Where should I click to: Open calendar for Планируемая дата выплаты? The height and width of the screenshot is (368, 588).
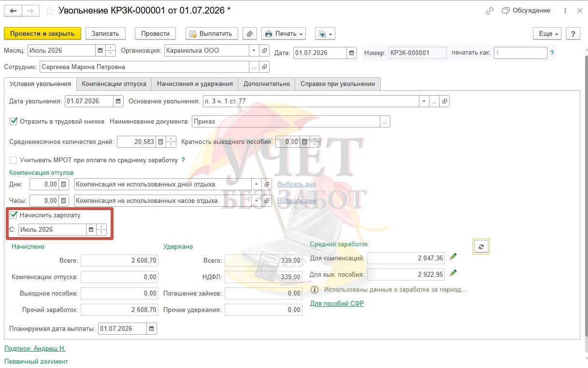(x=152, y=329)
